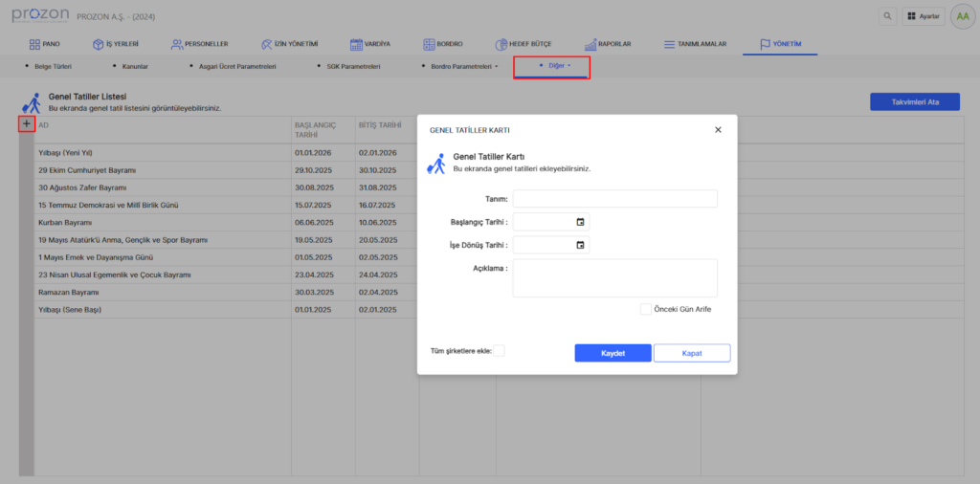
Task: Check the Tüm şirketlere ekle box
Action: tap(499, 350)
